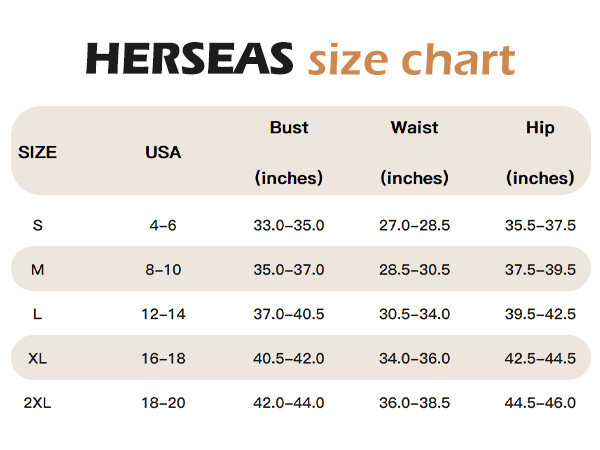Select the size S row label
Image resolution: width=600 pixels, height=450 pixels.
tap(37, 225)
